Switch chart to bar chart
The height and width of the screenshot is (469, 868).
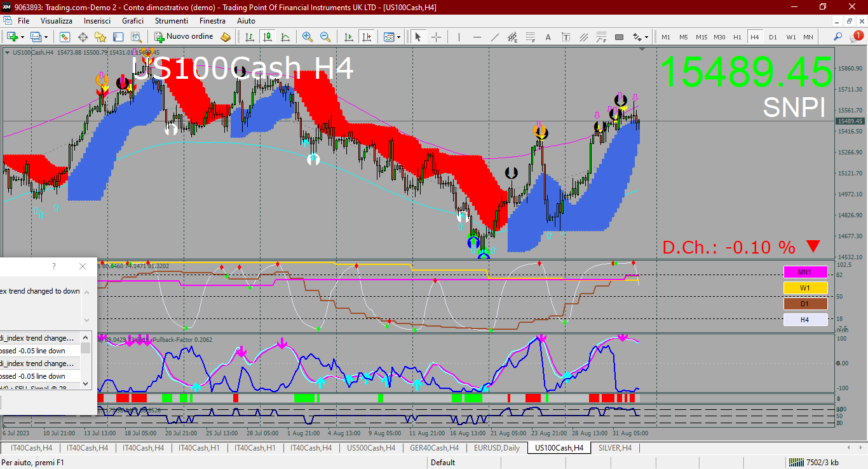250,37
